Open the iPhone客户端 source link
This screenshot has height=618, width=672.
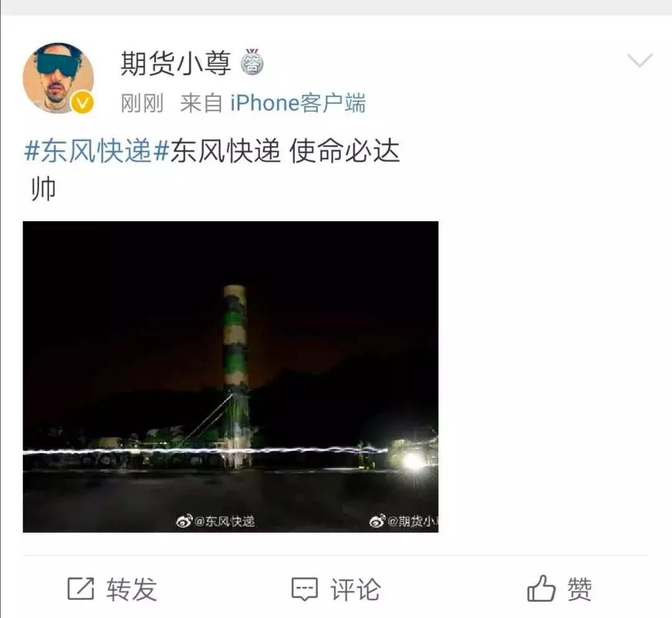(x=298, y=103)
